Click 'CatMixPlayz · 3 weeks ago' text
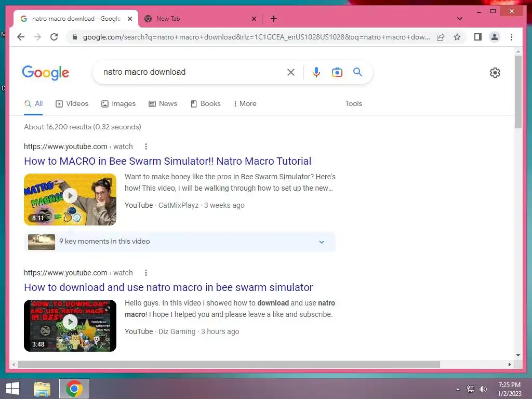Screen dimensions: 532x399 click(202, 205)
